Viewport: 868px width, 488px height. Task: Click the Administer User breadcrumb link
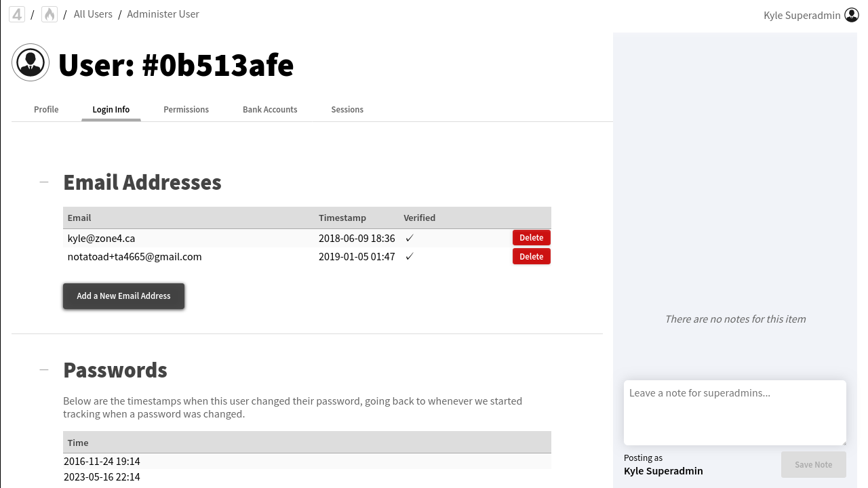[x=163, y=14]
